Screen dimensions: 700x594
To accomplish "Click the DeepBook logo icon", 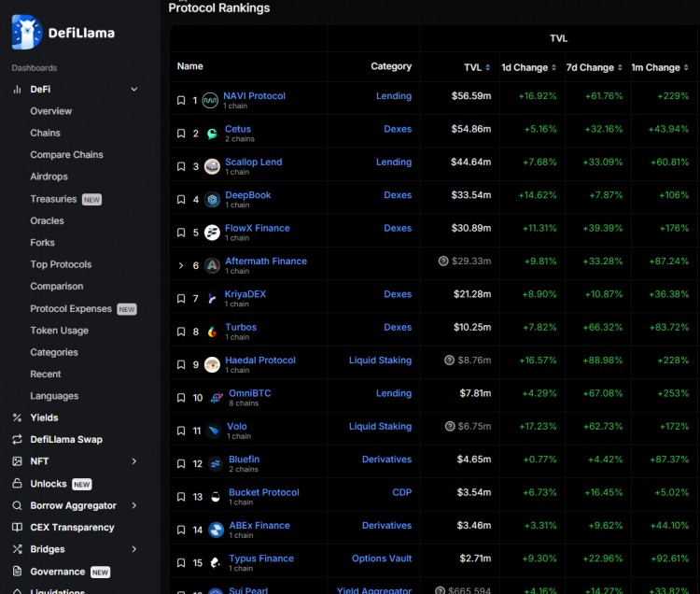I will (x=213, y=200).
